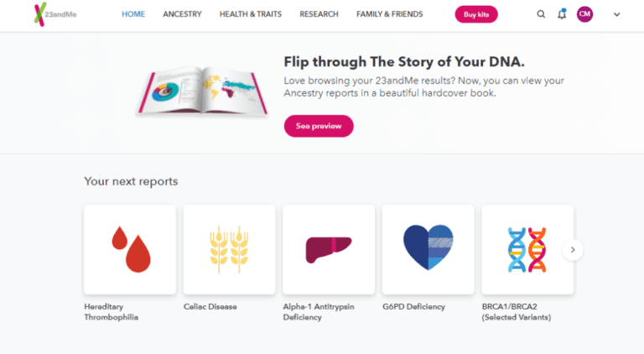Click the DNA story book image
Image resolution: width=644 pixels, height=354 pixels.
[x=202, y=91]
